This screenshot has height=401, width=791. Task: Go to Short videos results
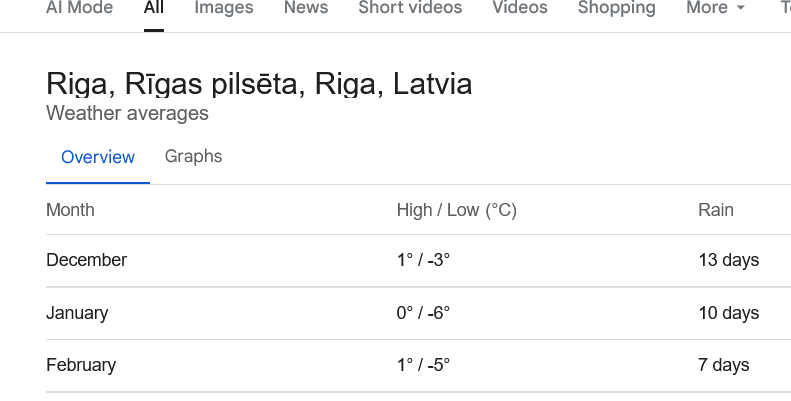pos(410,8)
